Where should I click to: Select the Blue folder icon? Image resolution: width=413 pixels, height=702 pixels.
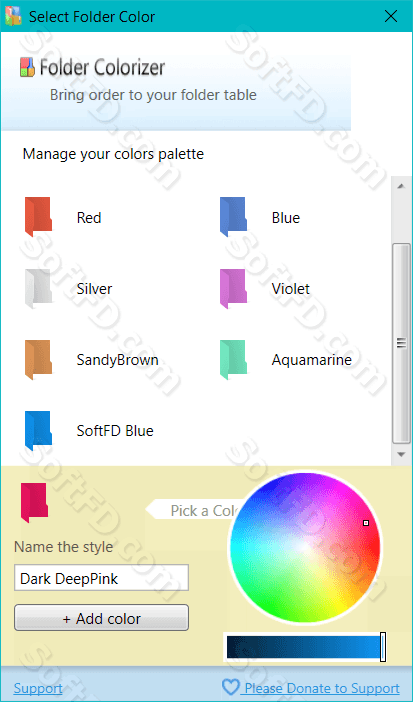pos(233,217)
